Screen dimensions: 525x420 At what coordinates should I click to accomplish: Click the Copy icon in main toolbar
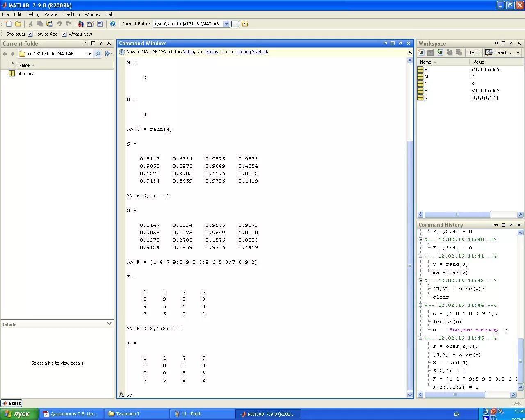pos(40,24)
